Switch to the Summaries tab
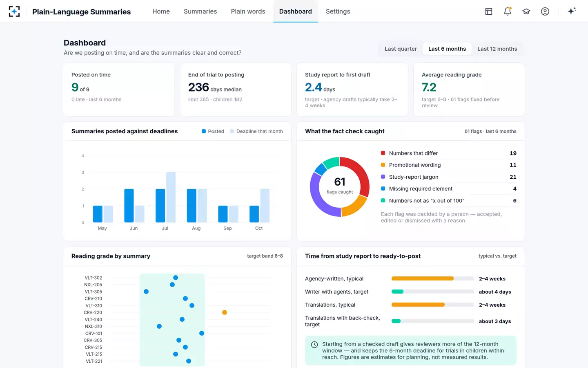This screenshot has width=588, height=368. [x=200, y=11]
